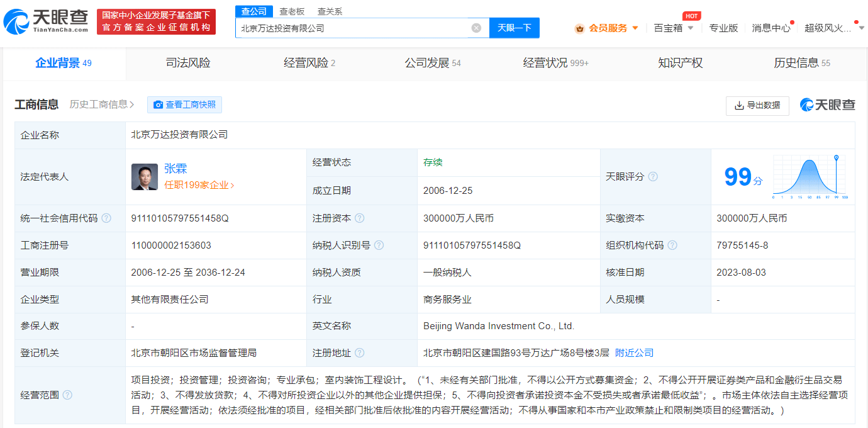Open help icon next to 天眼评分
The width and height of the screenshot is (868, 428).
click(x=653, y=177)
